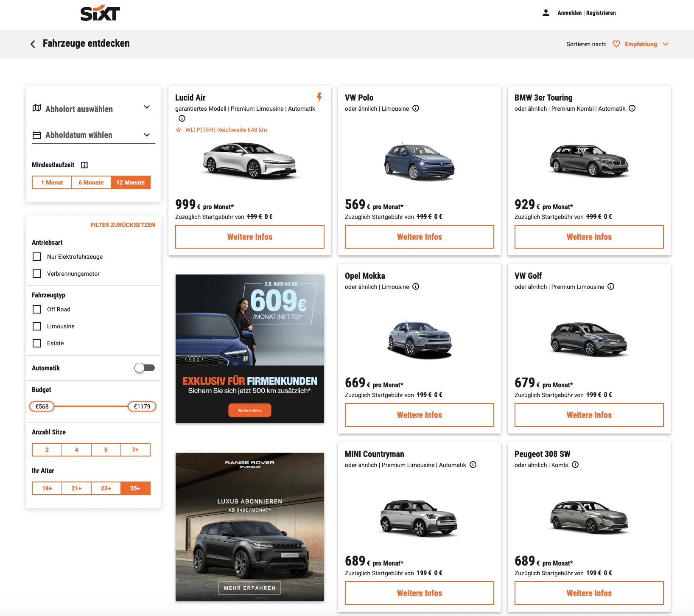Viewport: 694px width, 616px height.
Task: Click MEHR ERFAHREN in Range Rover ad
Action: tap(250, 588)
